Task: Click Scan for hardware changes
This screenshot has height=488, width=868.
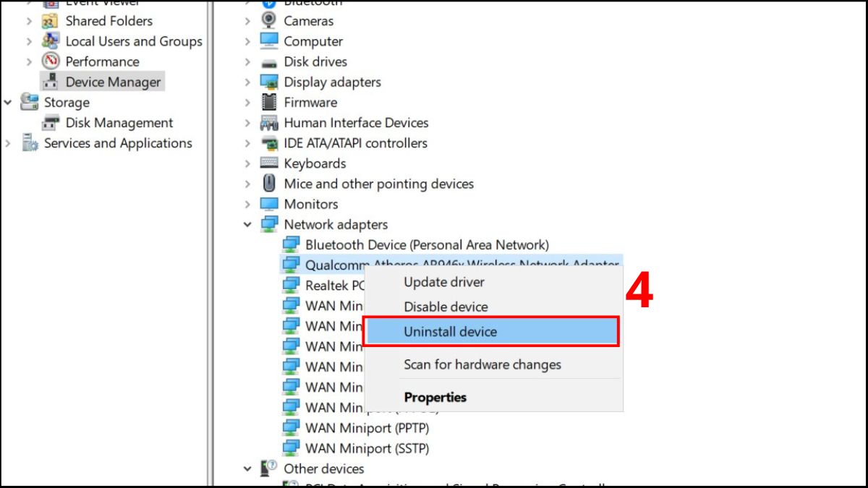Action: pos(482,364)
